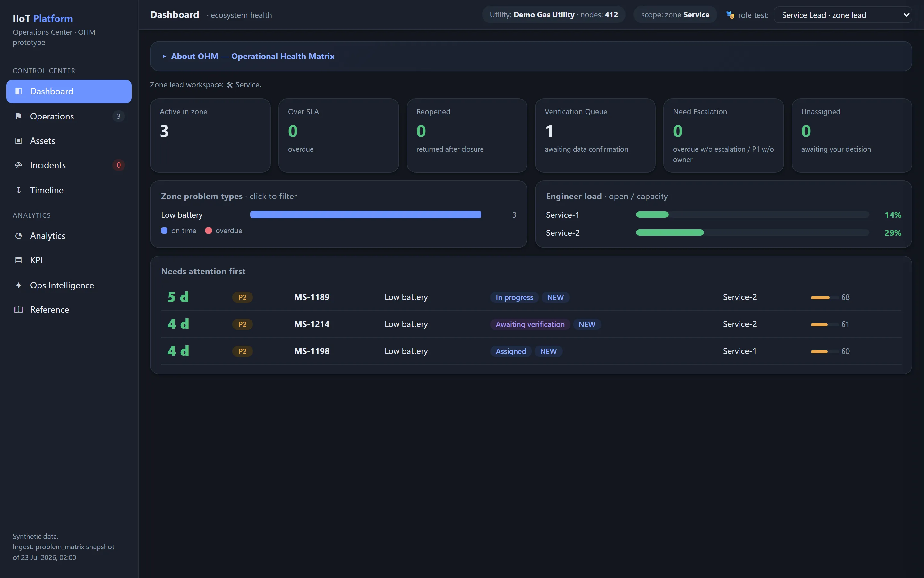Click the NEW tag on MS-1198
Screen dimensions: 924x578
pyautogui.click(x=548, y=351)
